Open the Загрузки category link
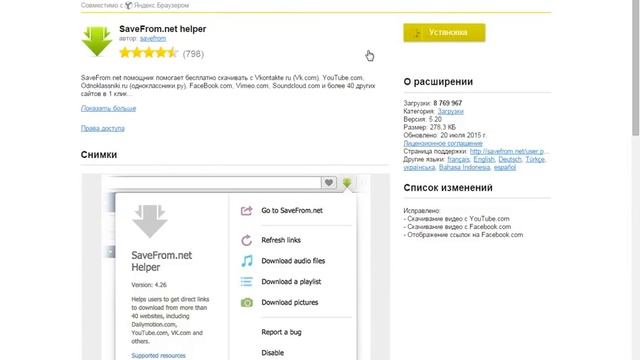640x360 pixels. pos(451,111)
